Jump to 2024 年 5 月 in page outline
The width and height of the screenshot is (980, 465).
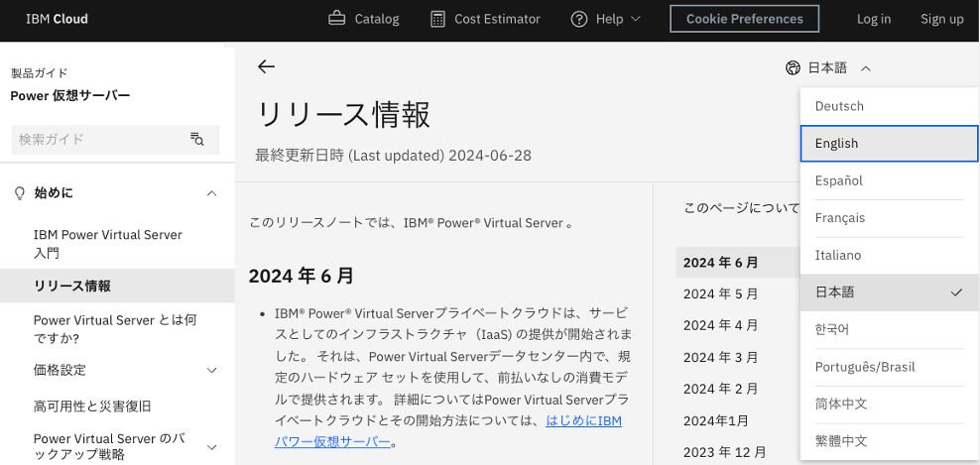721,293
